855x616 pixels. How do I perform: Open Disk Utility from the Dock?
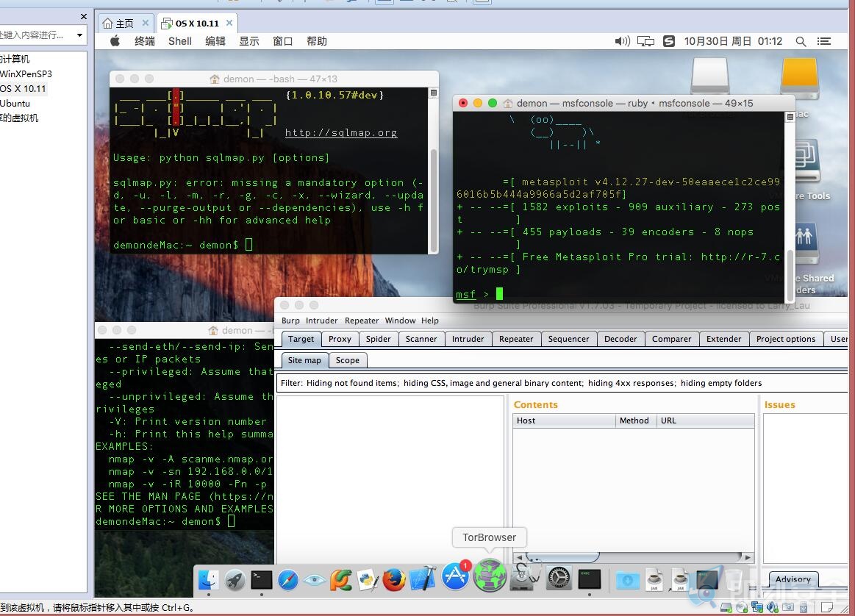pyautogui.click(x=525, y=578)
